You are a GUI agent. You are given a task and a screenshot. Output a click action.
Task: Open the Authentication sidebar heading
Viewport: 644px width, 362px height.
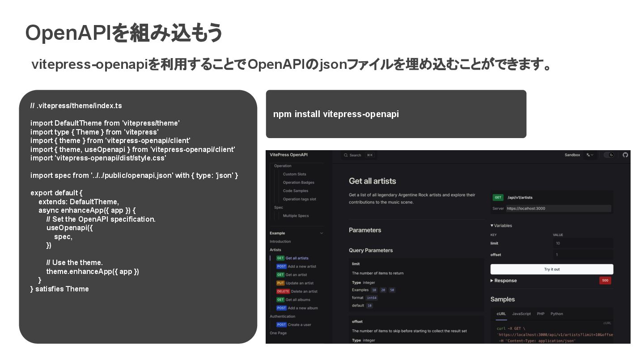282,316
